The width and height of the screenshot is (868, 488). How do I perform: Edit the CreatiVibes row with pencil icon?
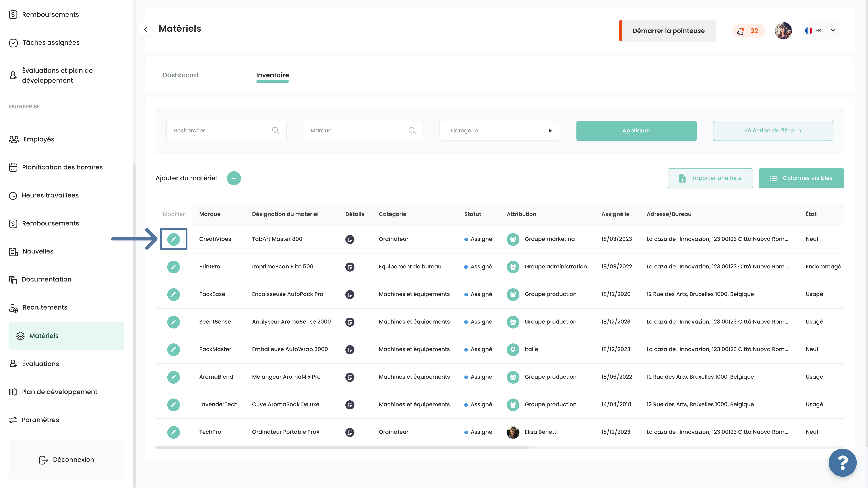tap(174, 239)
